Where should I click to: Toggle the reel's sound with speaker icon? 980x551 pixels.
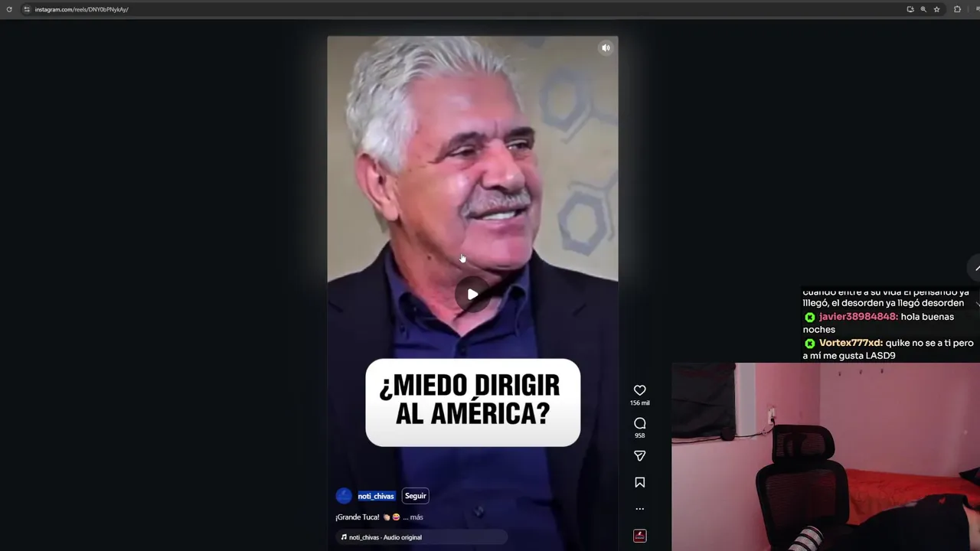606,47
